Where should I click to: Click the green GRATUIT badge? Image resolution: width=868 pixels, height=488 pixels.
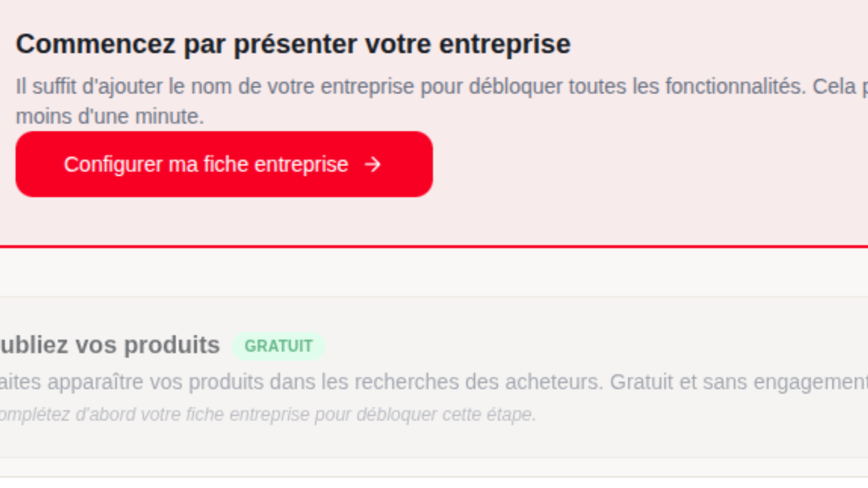(x=278, y=346)
